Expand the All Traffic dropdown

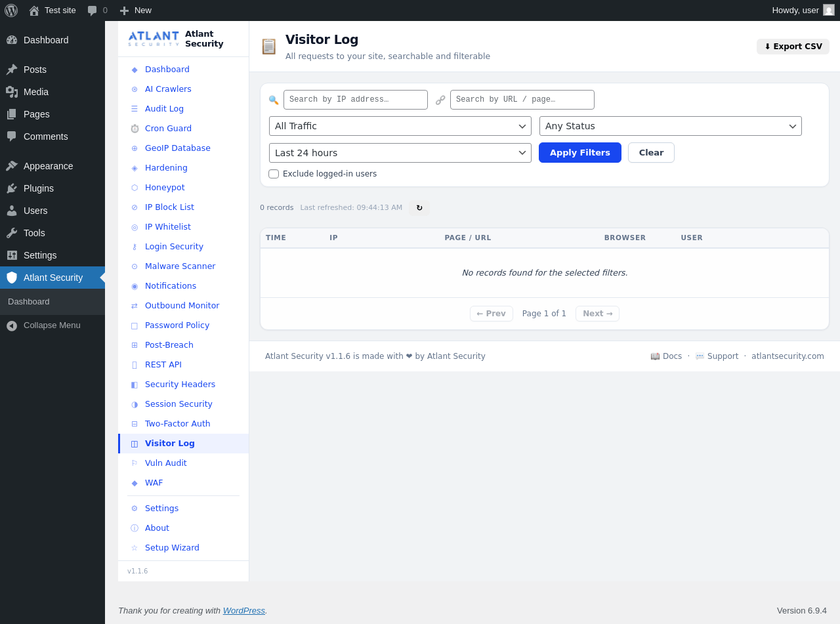400,126
